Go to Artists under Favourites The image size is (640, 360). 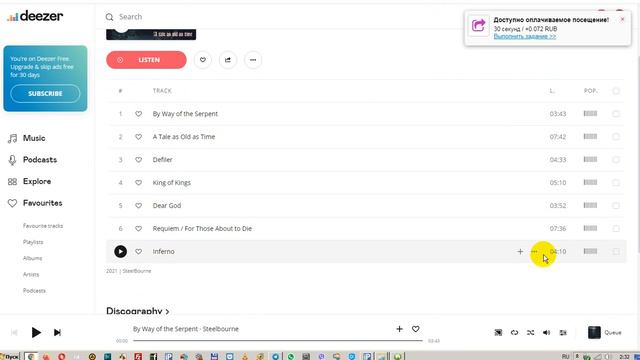click(x=31, y=274)
